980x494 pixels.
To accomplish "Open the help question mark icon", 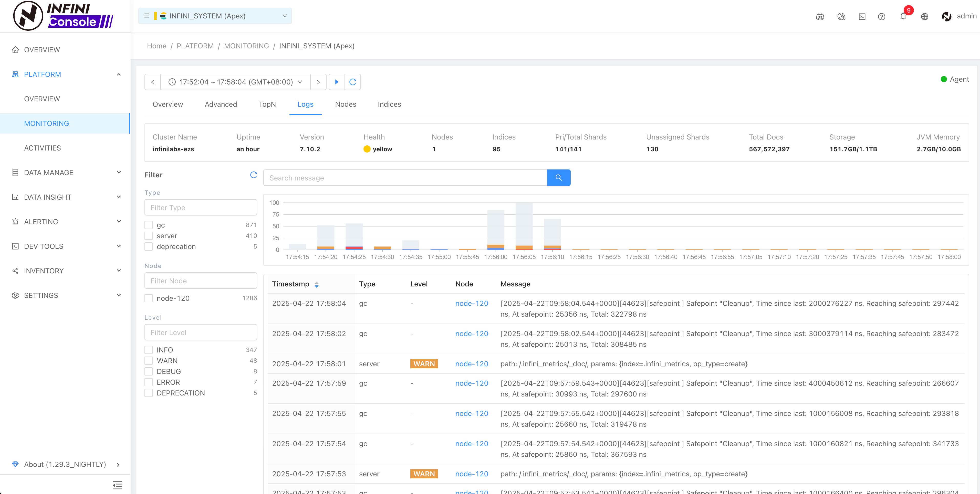I will click(881, 16).
